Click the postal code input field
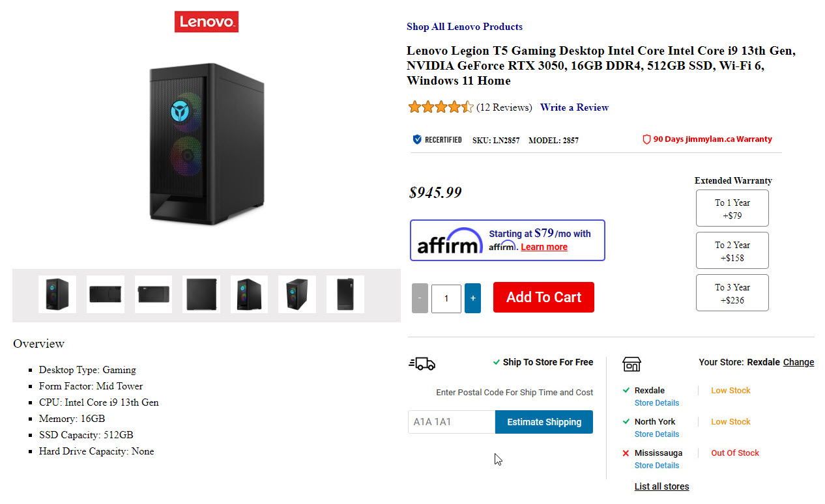 click(451, 422)
